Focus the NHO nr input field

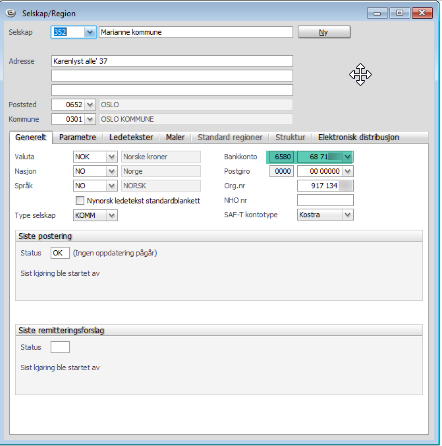click(x=325, y=200)
